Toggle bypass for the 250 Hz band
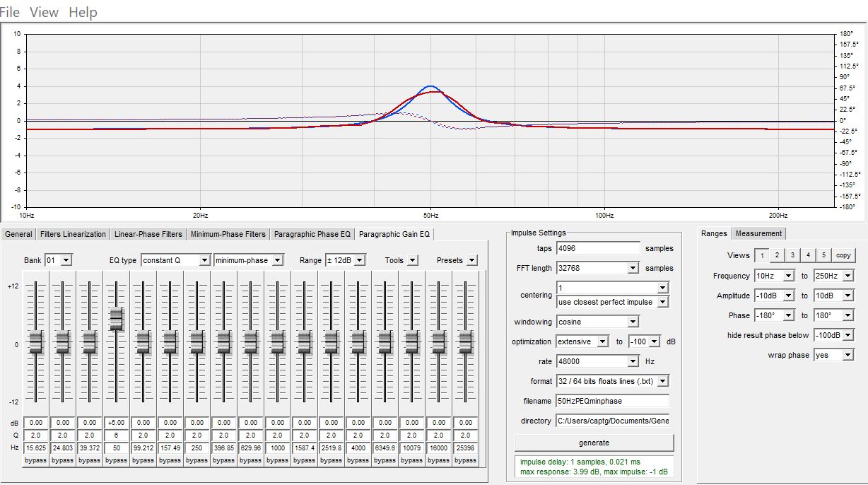Viewport: 868px width, 485px height. 197,460
